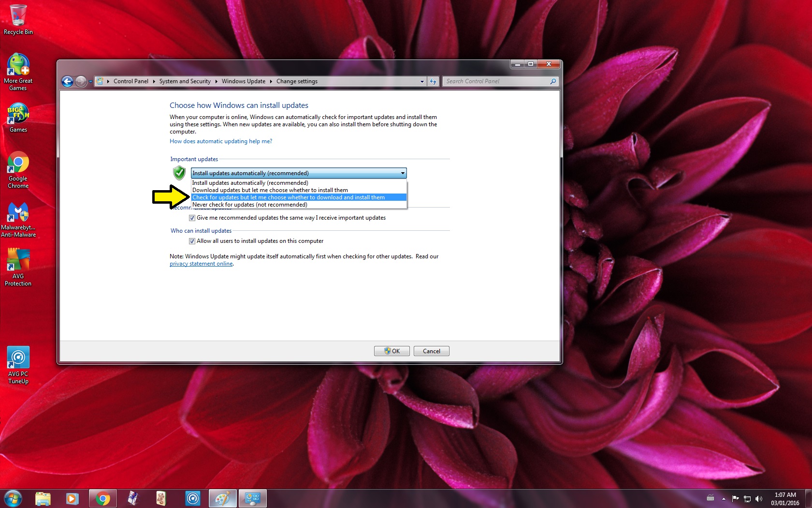Image resolution: width=812 pixels, height=508 pixels.
Task: Click the search magnifier icon
Action: 553,81
